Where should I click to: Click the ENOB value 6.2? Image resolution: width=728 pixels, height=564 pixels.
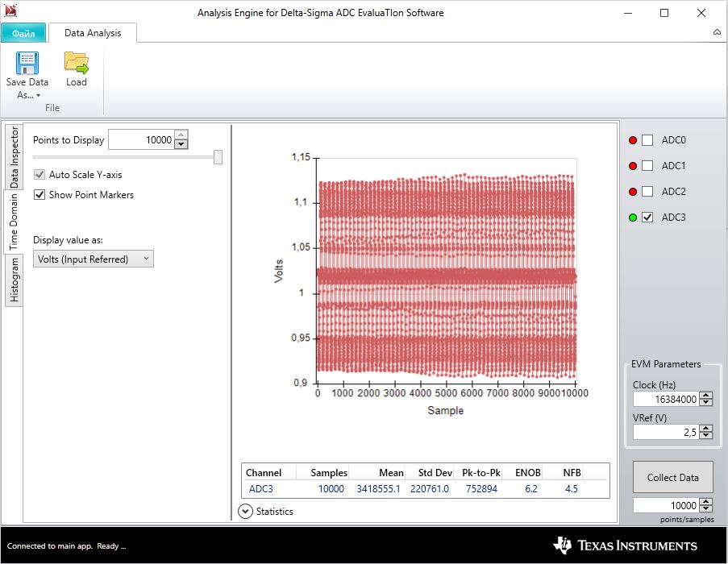pos(531,489)
